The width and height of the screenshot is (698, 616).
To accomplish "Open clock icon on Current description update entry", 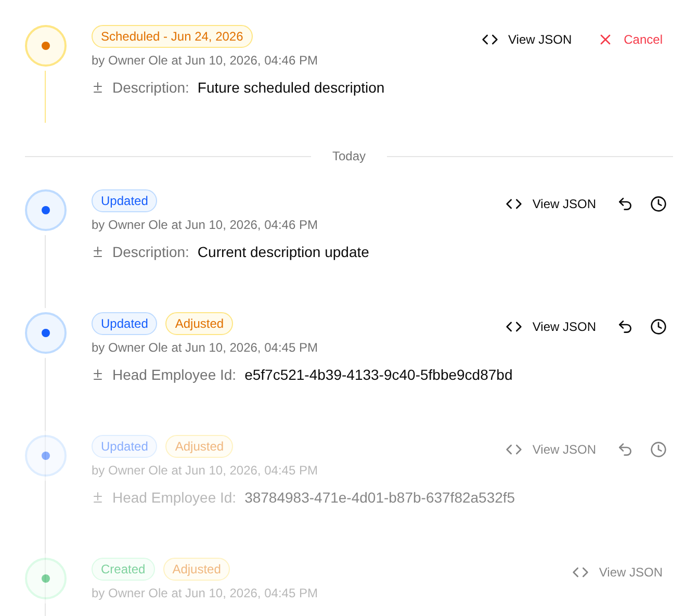I will pos(658,204).
